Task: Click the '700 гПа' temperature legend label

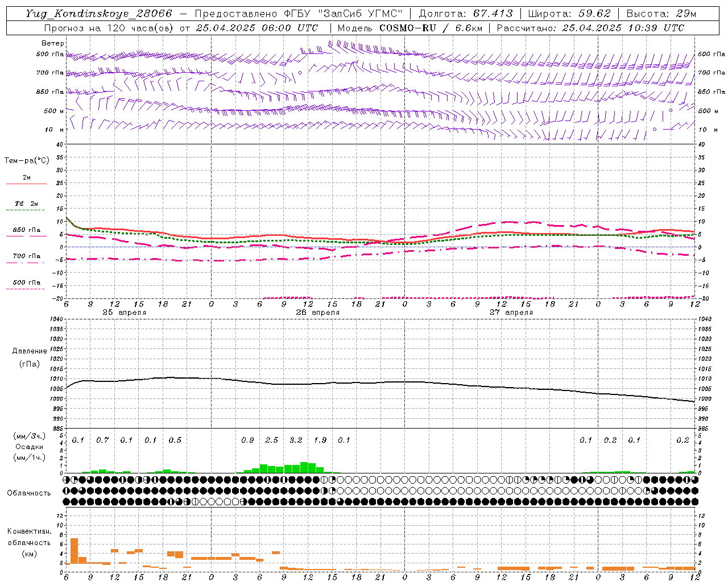Action: pos(27,256)
